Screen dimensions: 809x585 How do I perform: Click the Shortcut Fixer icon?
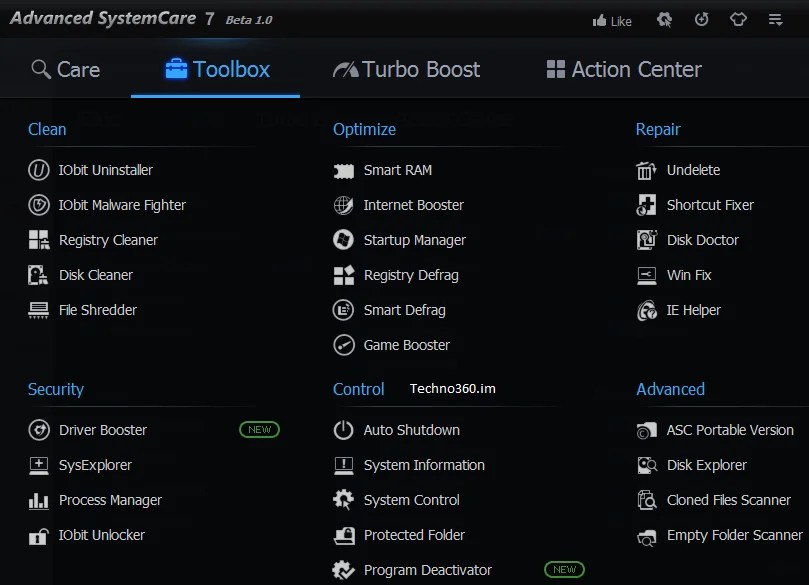point(646,205)
